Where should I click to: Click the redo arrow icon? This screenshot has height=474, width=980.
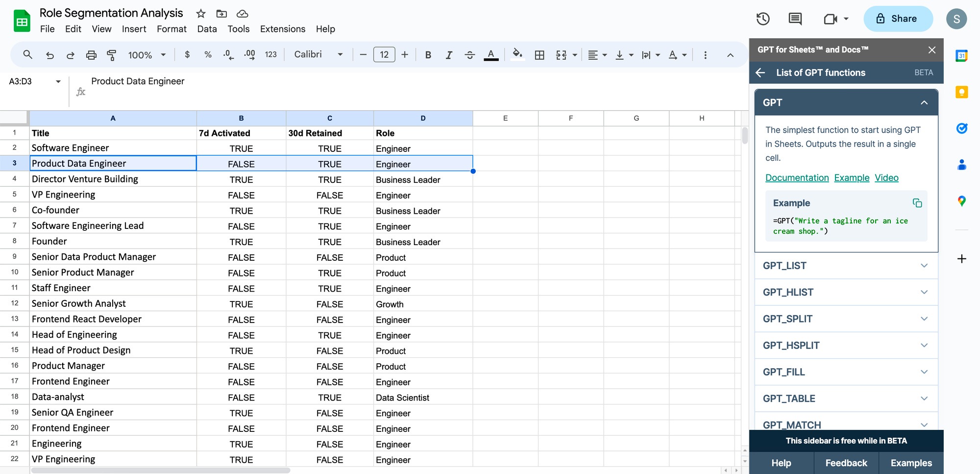click(70, 55)
